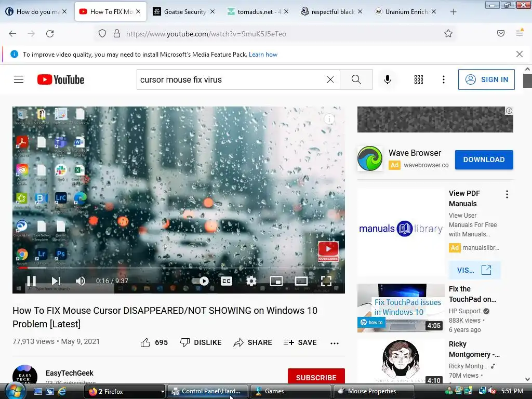Open a new browser tab
Screen dimensions: 532x399
453,12
